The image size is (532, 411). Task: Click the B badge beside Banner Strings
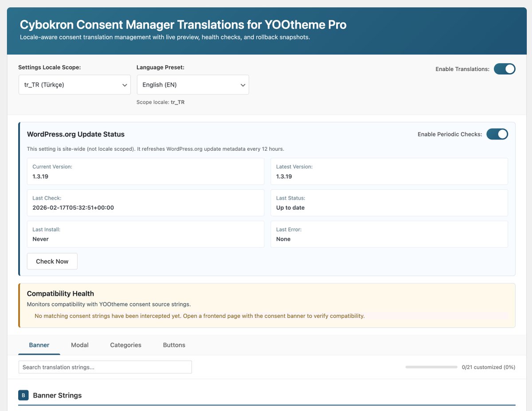click(23, 395)
